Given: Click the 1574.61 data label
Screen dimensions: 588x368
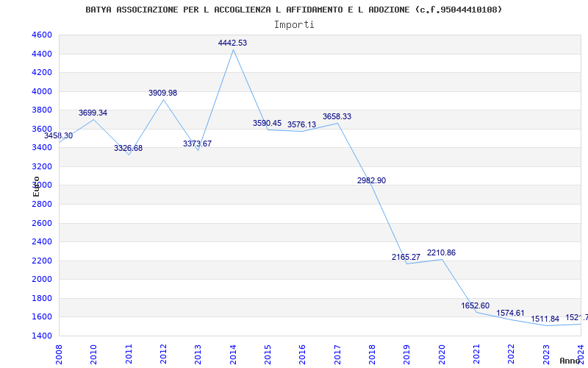Looking at the screenshot, I should tap(510, 313).
